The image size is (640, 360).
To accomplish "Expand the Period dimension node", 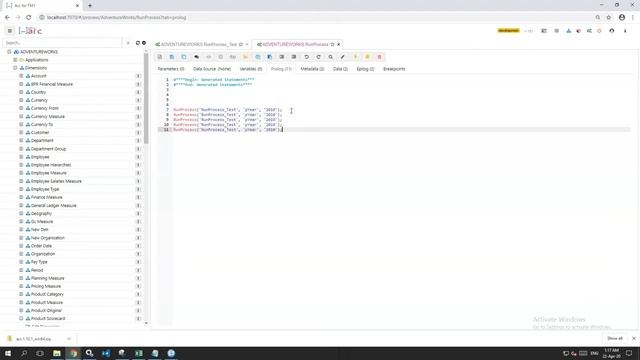I will tap(21, 270).
